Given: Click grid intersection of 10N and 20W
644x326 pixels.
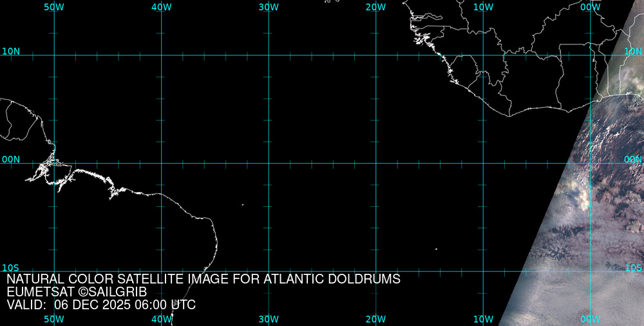Looking at the screenshot, I should (x=375, y=55).
